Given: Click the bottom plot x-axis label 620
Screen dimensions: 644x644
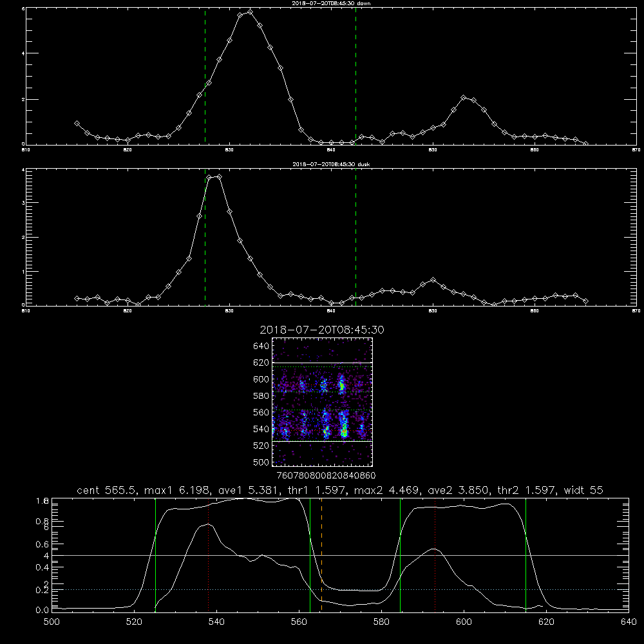Looking at the screenshot, I should [546, 622].
